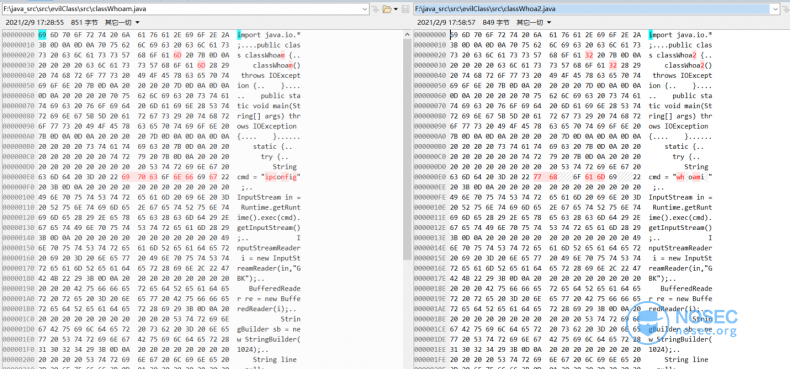Viewport: 790px width, 369px height.
Task: Open the left pane 其它一切 dropdown
Action: (x=122, y=23)
